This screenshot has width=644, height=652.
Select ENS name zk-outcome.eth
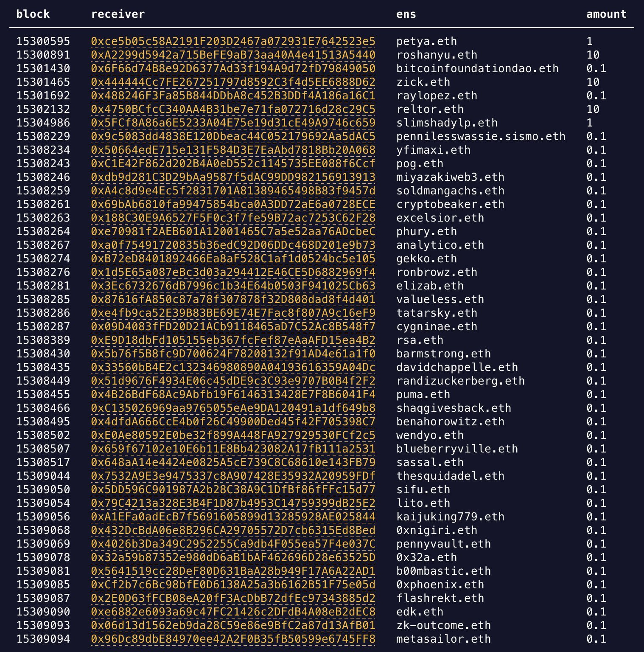tap(444, 625)
